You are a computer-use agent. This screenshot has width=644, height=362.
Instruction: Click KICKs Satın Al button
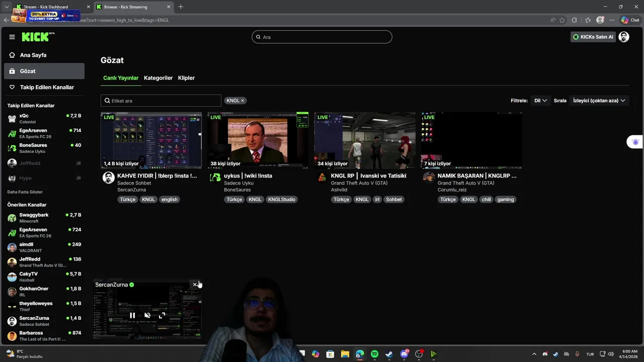[x=593, y=37]
